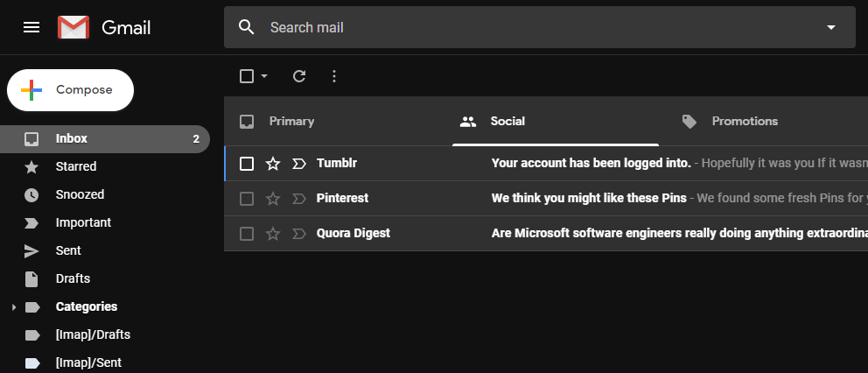Image resolution: width=868 pixels, height=373 pixels.
Task: Open the select-all dropdown arrow
Action: [x=264, y=76]
